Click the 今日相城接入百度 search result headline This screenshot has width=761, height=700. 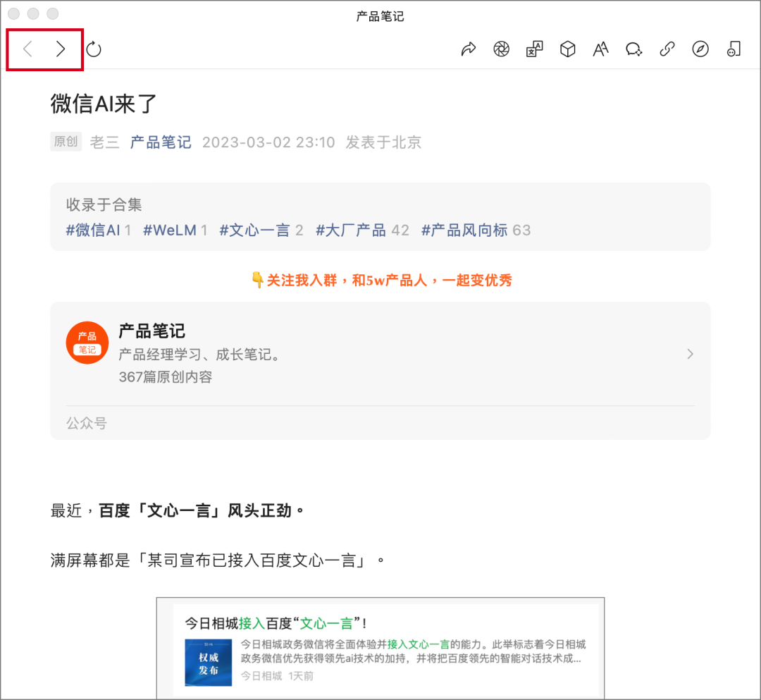[276, 623]
